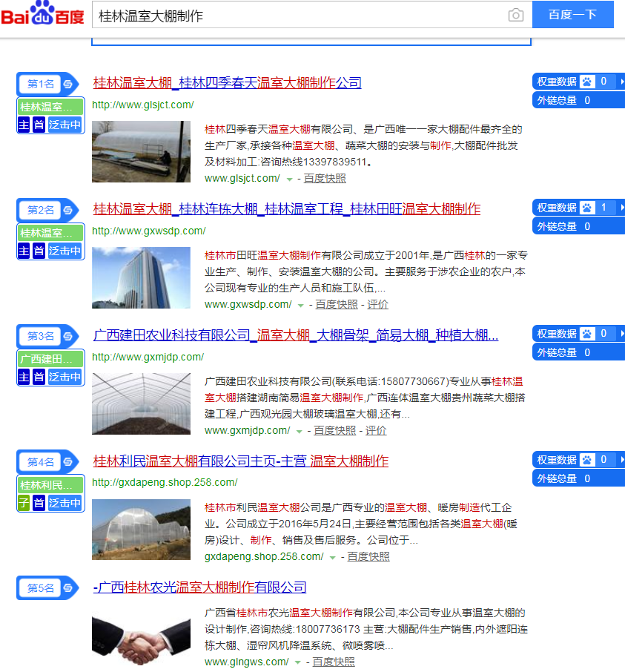Image resolution: width=625 pixels, height=672 pixels.
Task: Open 百度快照 for gxdapeng.shop.258.com
Action: click(x=368, y=556)
